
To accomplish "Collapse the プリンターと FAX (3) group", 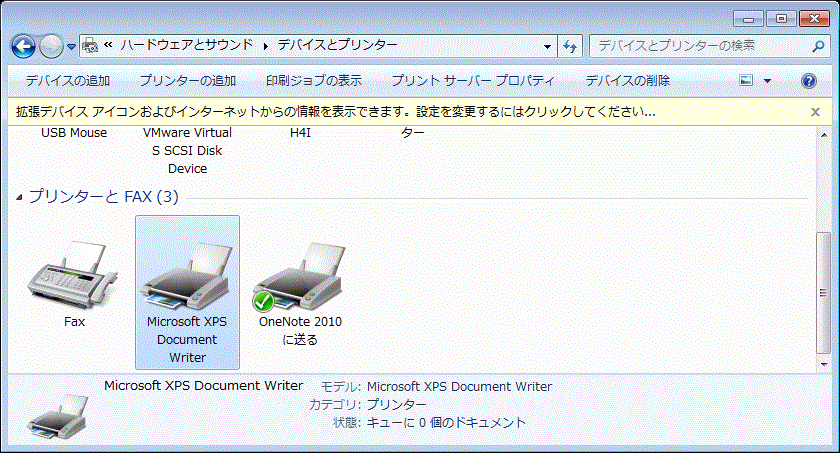I will 19,197.
